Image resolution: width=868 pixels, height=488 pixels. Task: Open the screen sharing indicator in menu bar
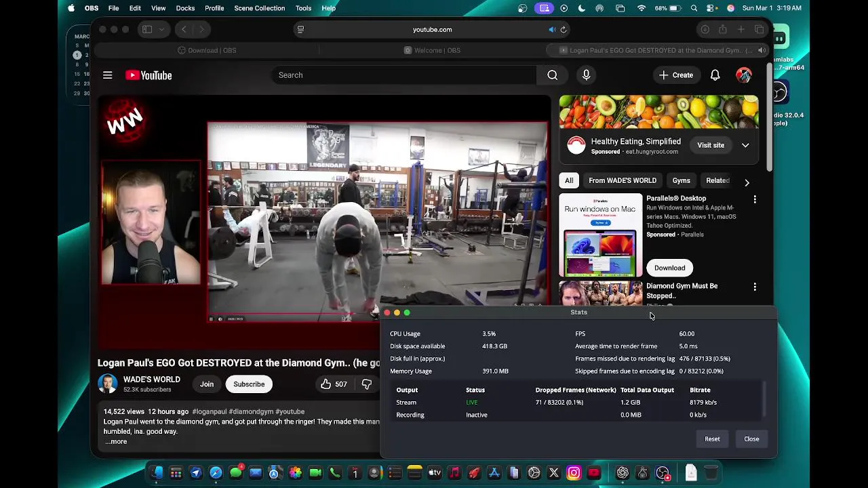tap(544, 8)
